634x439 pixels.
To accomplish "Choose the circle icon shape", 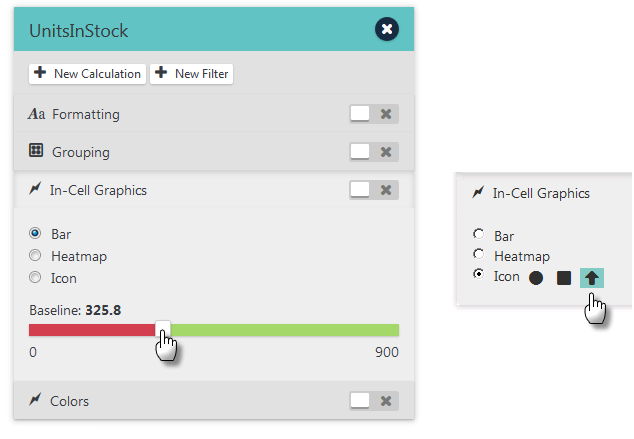I will (x=536, y=278).
